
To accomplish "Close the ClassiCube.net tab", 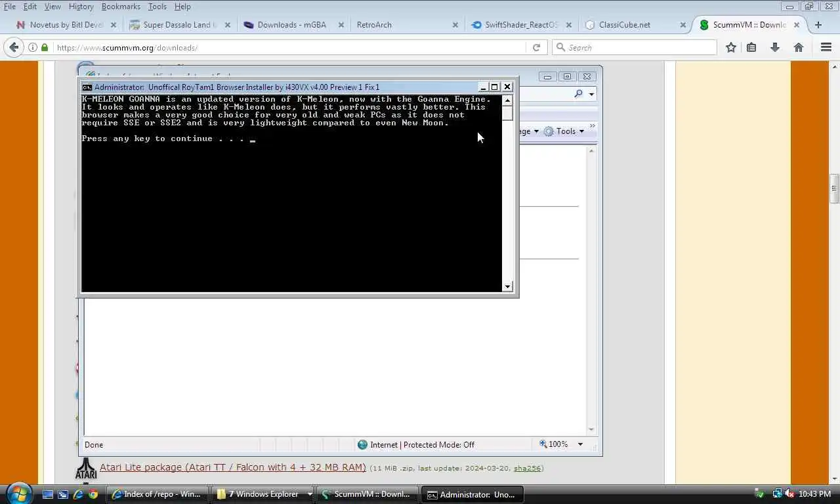I will [x=682, y=25].
